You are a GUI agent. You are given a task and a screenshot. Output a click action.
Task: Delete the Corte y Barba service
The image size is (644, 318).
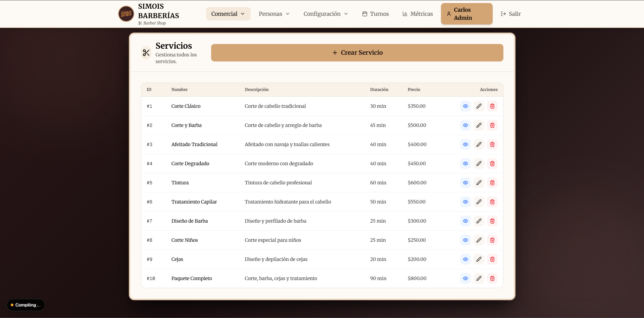tap(492, 125)
